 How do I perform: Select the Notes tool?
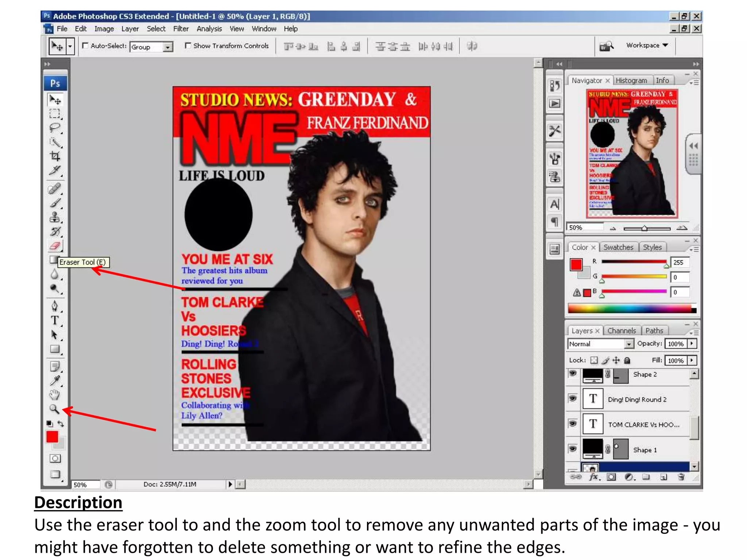point(55,366)
